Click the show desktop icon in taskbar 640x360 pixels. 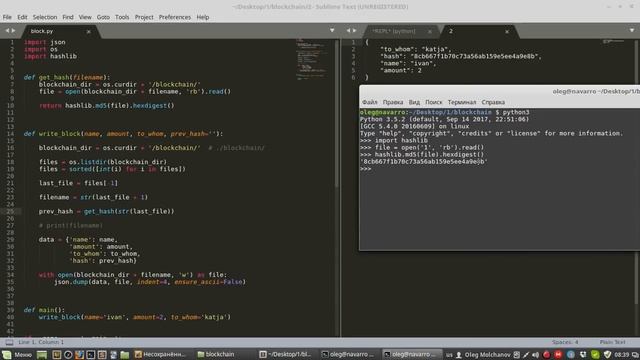click(x=42, y=354)
